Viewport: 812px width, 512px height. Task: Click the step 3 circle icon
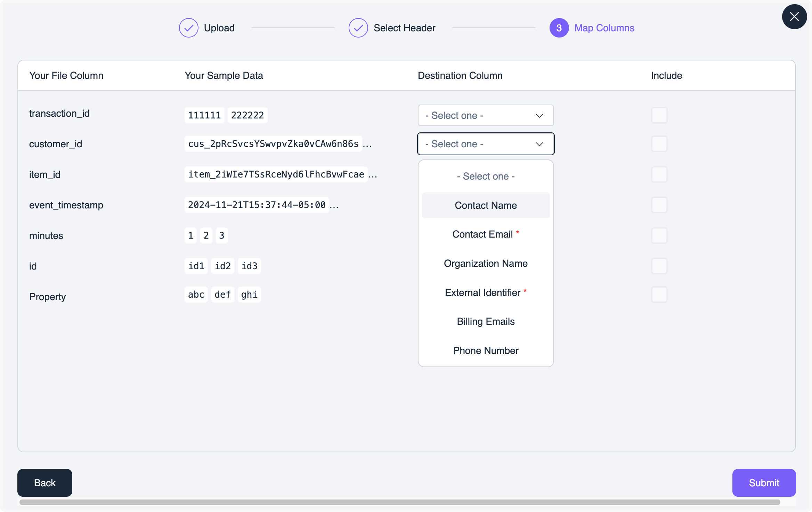[x=559, y=28]
